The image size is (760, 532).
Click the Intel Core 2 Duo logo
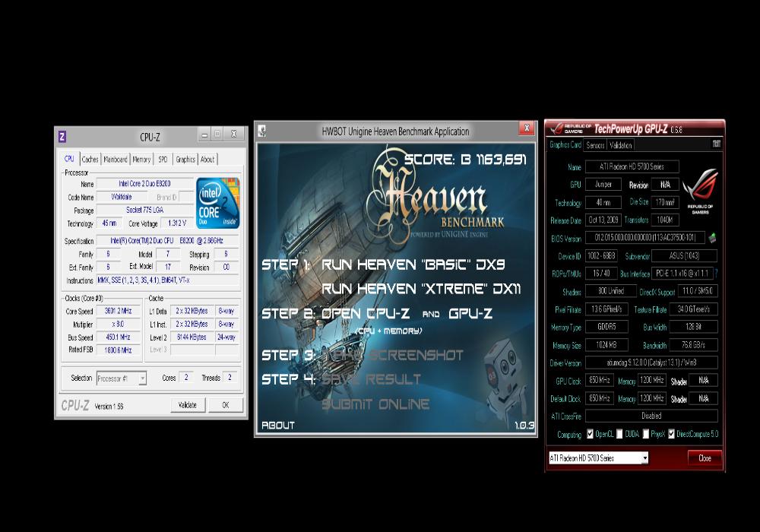coord(217,203)
